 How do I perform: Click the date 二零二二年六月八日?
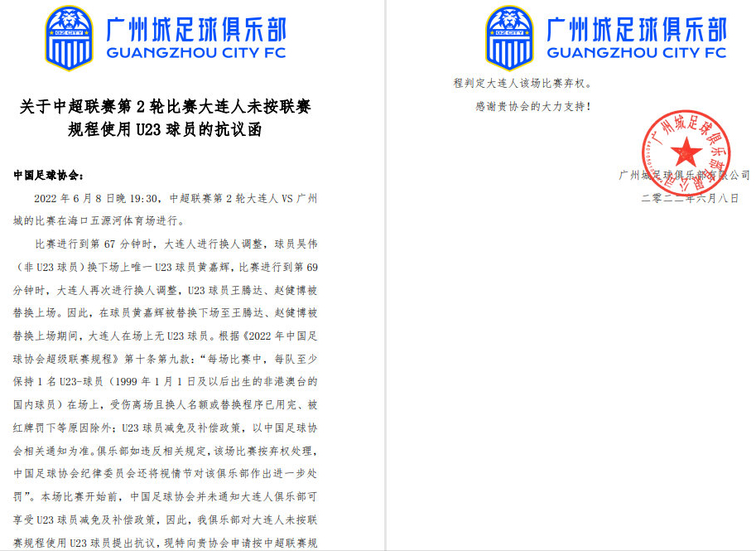690,198
